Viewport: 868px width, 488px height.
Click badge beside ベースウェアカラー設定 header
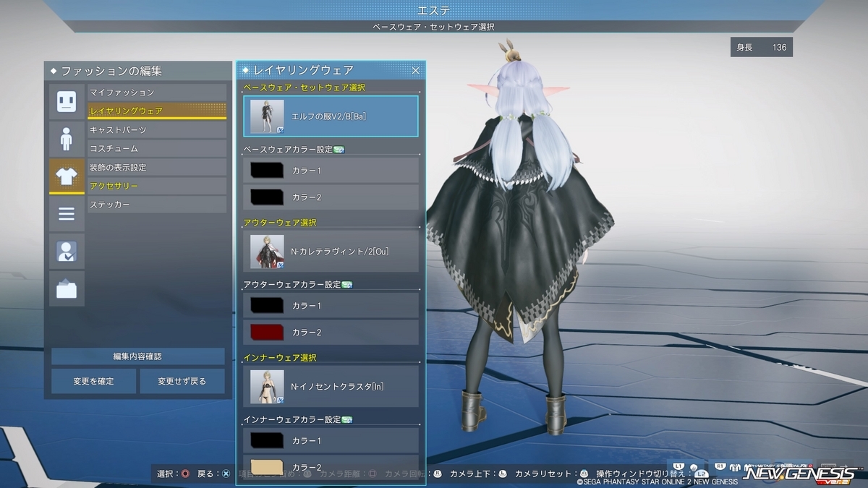point(339,149)
